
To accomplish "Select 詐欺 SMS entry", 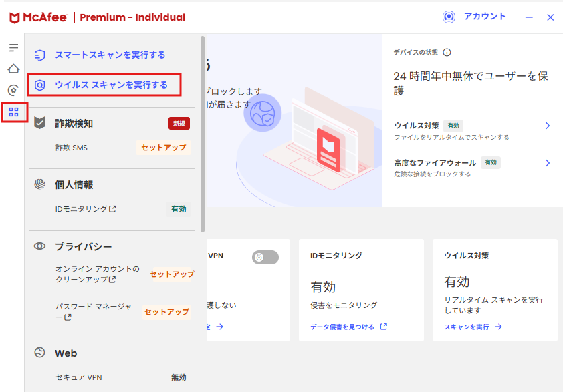I will [x=72, y=148].
